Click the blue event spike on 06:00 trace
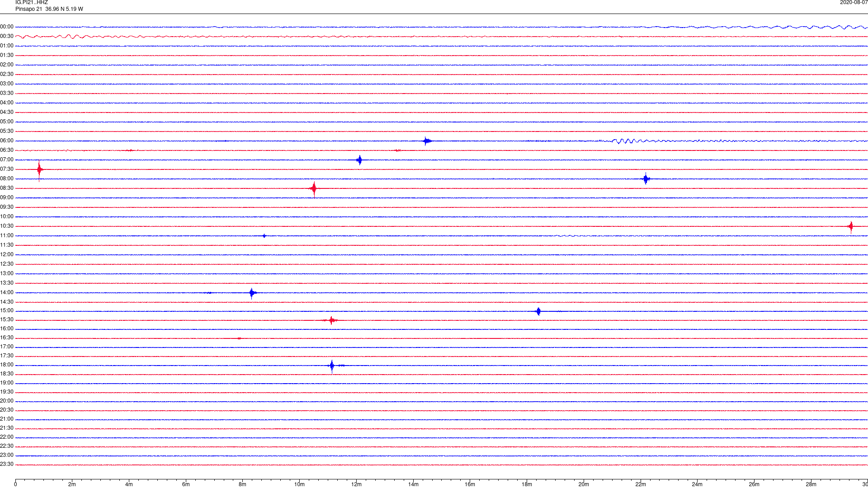This screenshot has height=488, width=868. tap(426, 141)
